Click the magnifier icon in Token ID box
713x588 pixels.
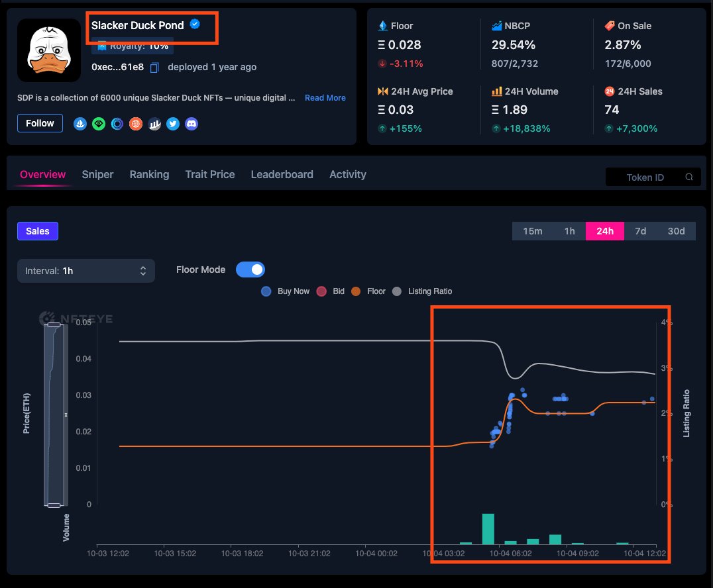689,177
